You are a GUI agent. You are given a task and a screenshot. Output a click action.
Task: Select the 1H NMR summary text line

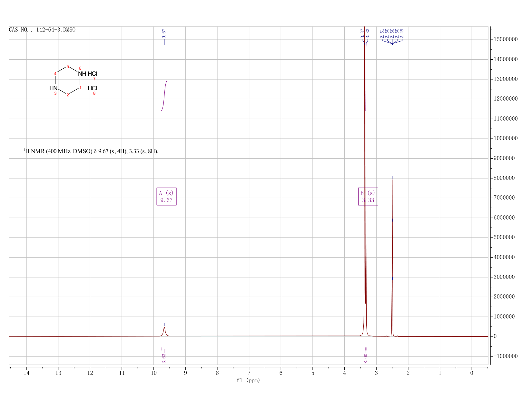[91, 151]
